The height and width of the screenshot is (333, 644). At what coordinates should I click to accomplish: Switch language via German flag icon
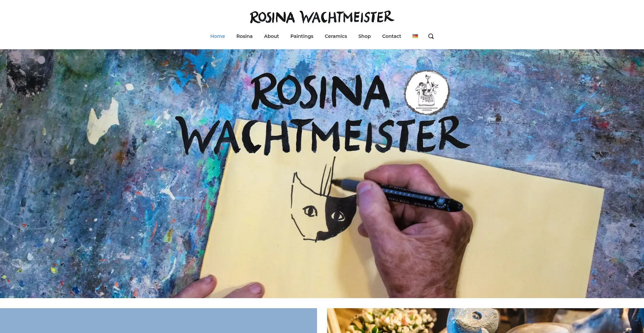(x=415, y=36)
